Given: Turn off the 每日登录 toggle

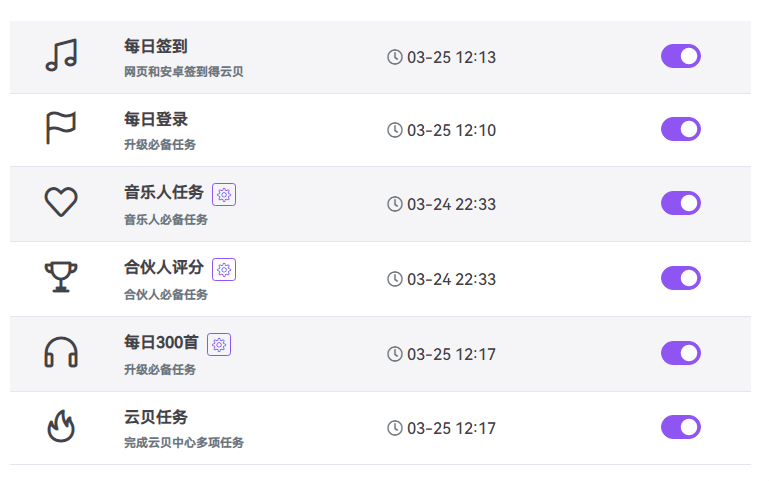Looking at the screenshot, I should pos(680,129).
